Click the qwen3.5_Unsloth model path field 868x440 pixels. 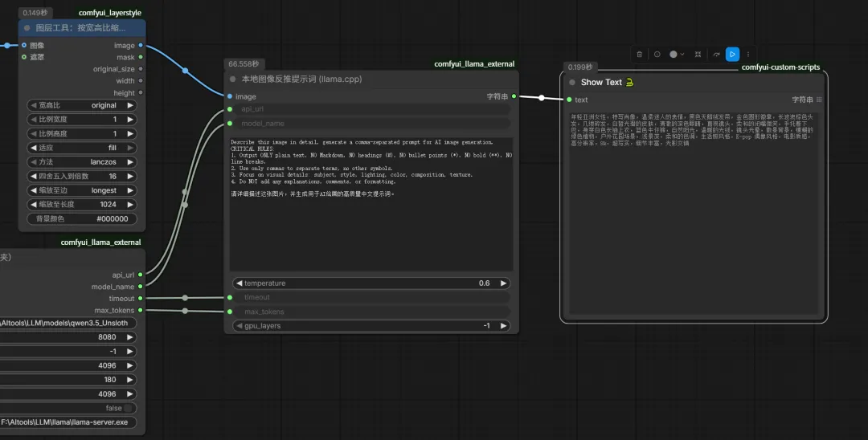pyautogui.click(x=68, y=323)
